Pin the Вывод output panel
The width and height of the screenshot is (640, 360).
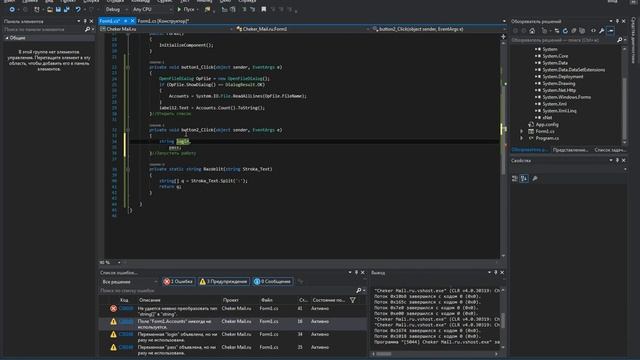(496, 273)
